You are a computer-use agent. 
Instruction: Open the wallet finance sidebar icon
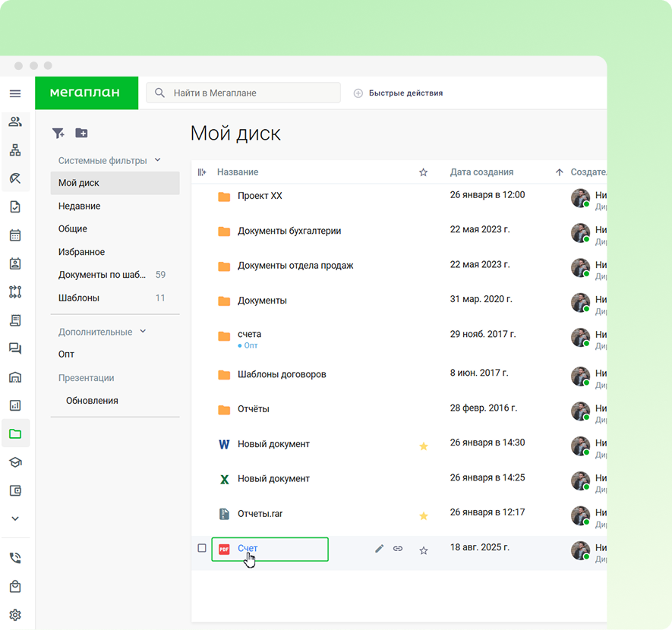pyautogui.click(x=15, y=490)
